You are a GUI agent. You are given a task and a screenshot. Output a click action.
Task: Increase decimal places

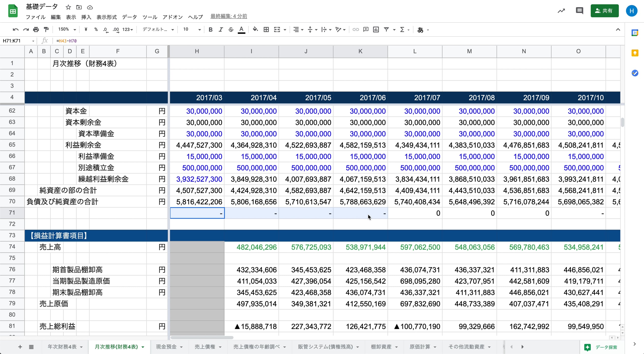click(116, 29)
